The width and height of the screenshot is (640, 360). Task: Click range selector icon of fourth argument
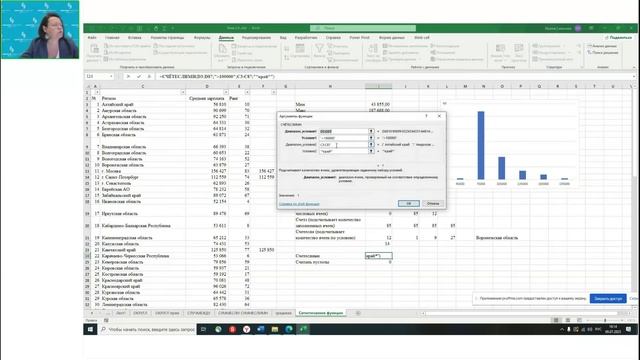[x=371, y=151]
